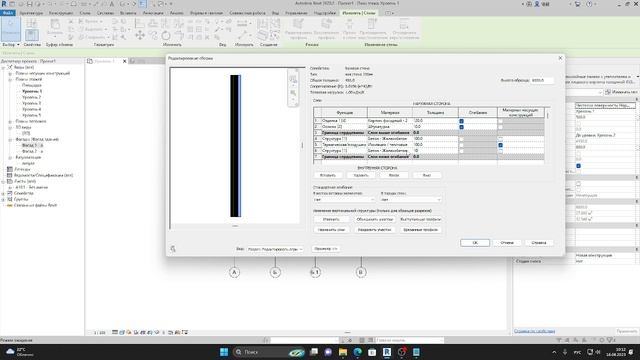Check structural material for layer 1
Viewport: 640px width, 360px height.
click(x=500, y=121)
